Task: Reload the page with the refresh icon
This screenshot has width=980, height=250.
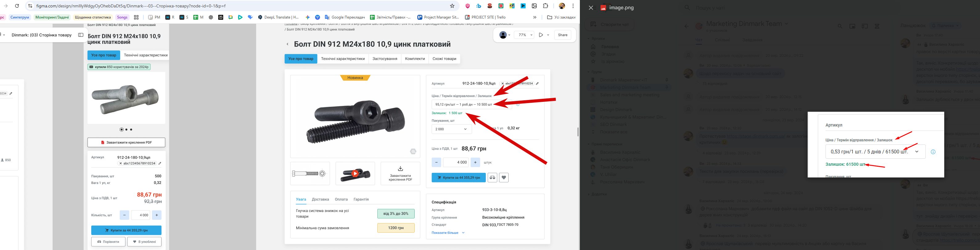Action: click(17, 6)
